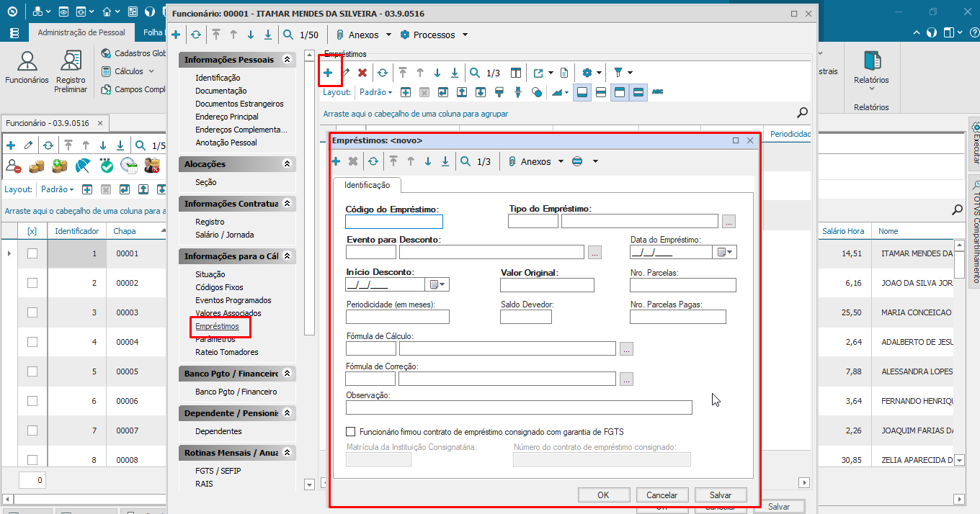Open Relatórios ribbon menu
This screenshot has height=514, width=980.
[871, 70]
